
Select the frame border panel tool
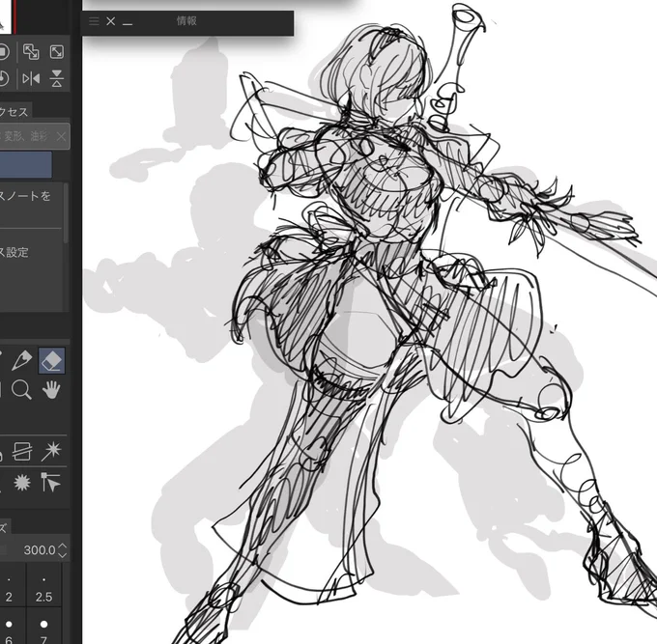click(22, 452)
